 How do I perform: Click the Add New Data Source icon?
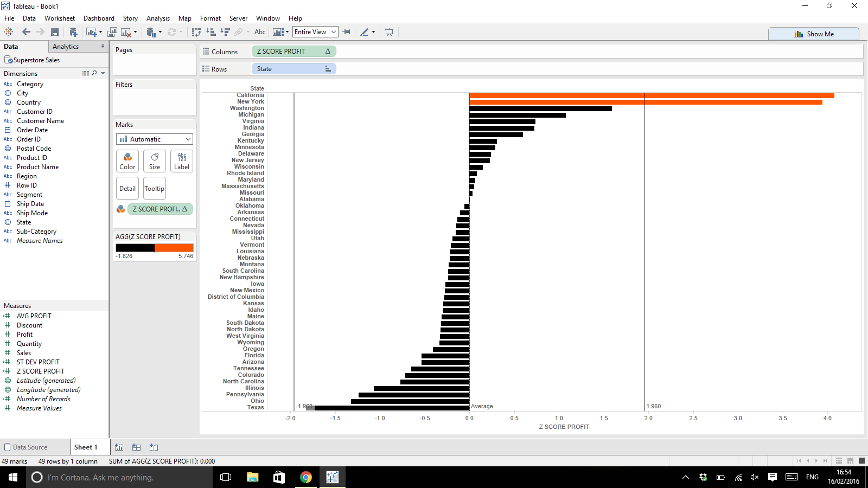point(73,32)
